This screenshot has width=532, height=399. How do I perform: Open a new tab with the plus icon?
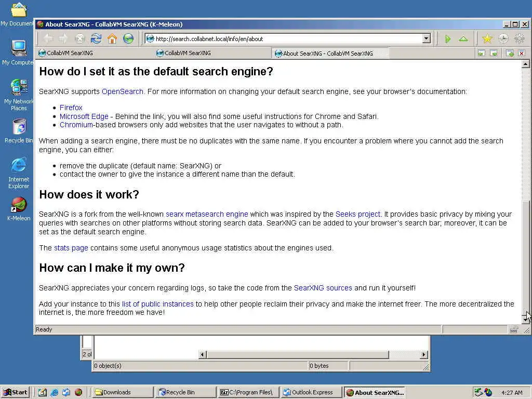(510, 53)
